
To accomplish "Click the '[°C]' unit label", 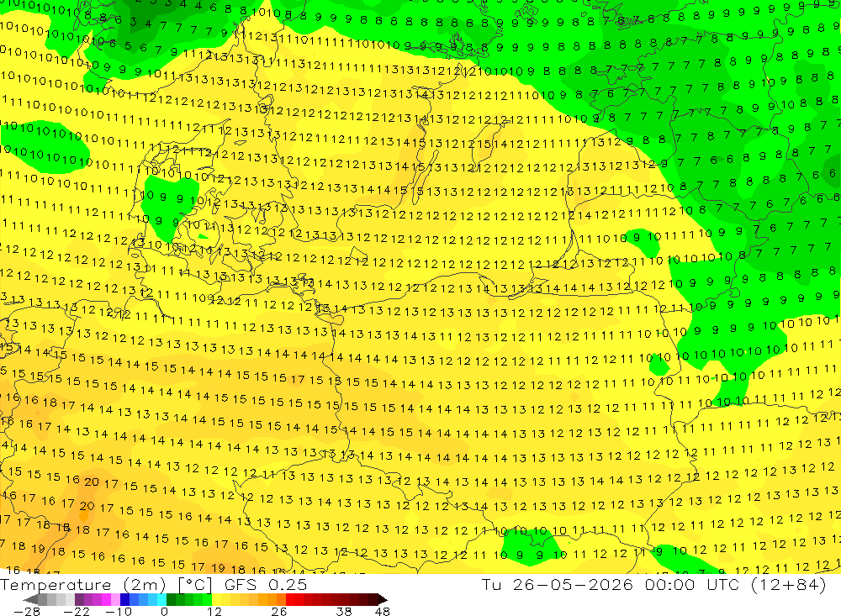I will point(195,584).
